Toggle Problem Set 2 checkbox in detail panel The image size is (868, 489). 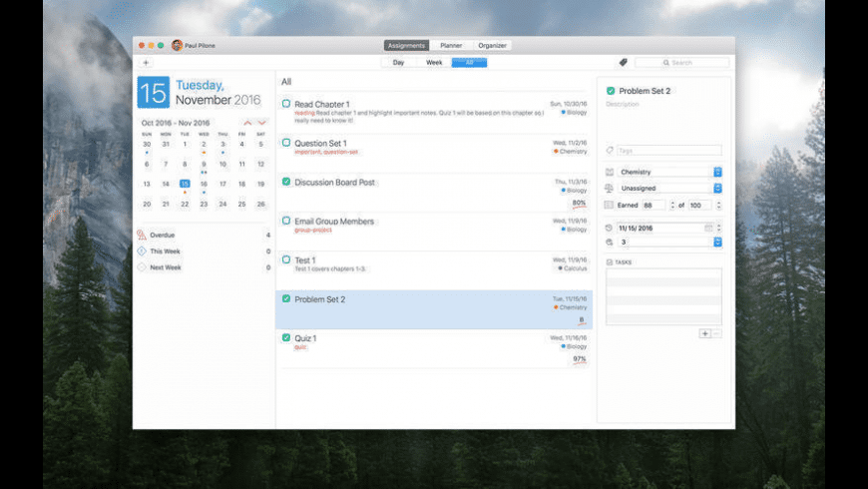(611, 91)
